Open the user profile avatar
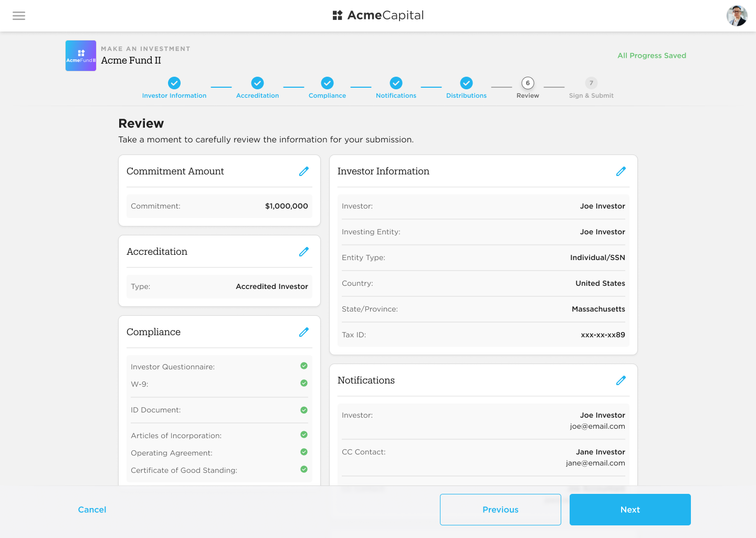756x538 pixels. click(737, 16)
